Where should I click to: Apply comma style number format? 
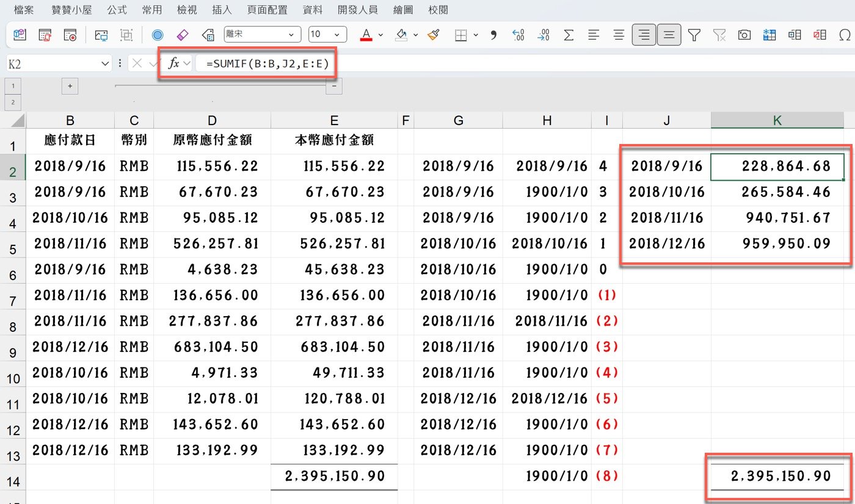[x=493, y=35]
